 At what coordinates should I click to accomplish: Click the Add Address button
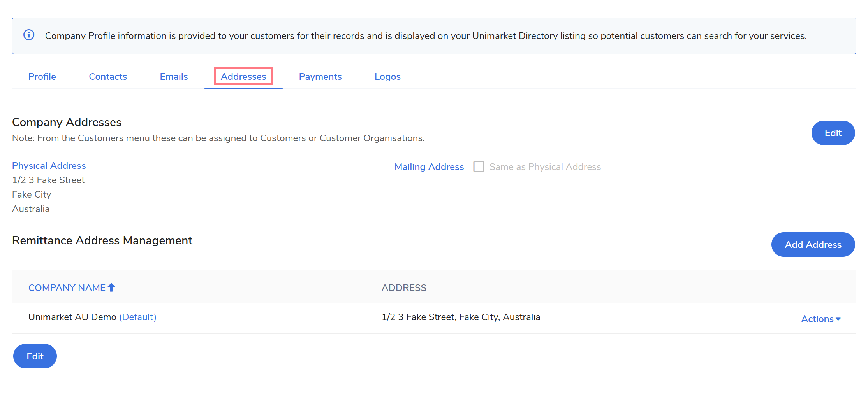click(813, 245)
